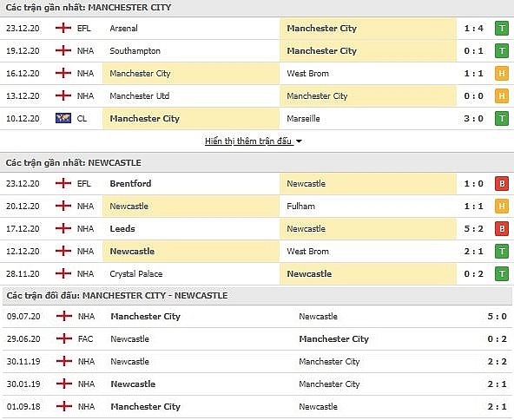This screenshot has height=420, width=514.
Task: Expand the 'Hiển thị thêm trận đấu' arrow
Action: 299,141
